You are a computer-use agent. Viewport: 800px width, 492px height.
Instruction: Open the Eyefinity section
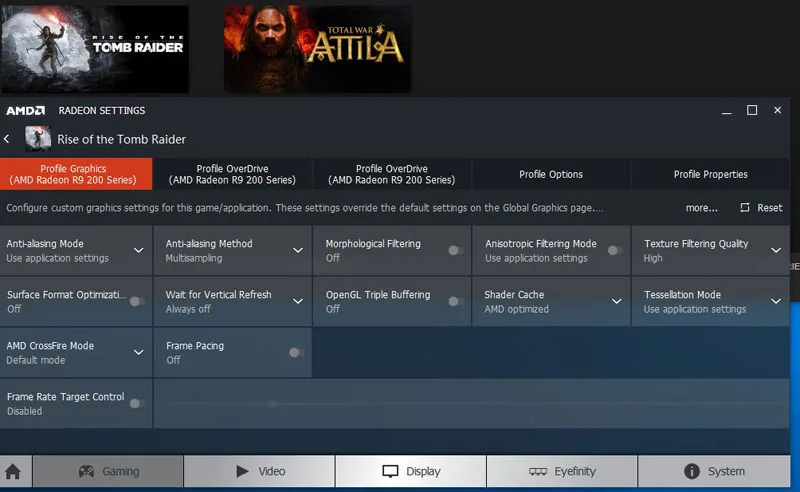(x=562, y=471)
